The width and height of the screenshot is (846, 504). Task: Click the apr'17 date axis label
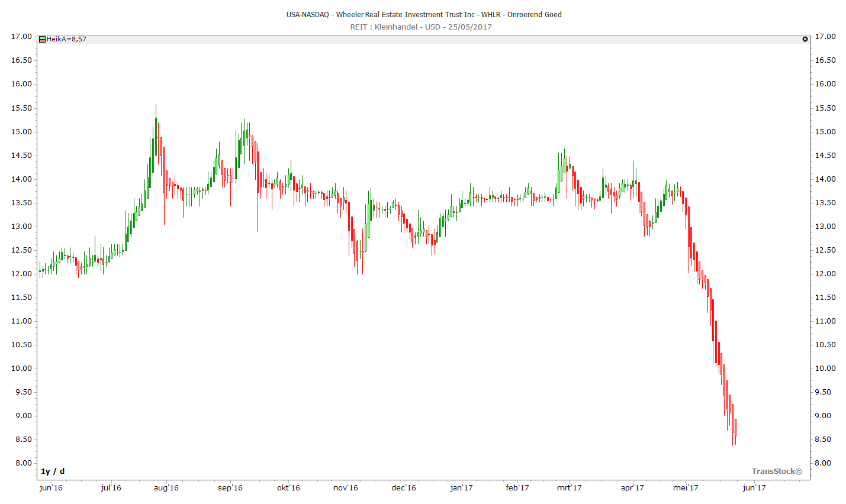(x=632, y=488)
